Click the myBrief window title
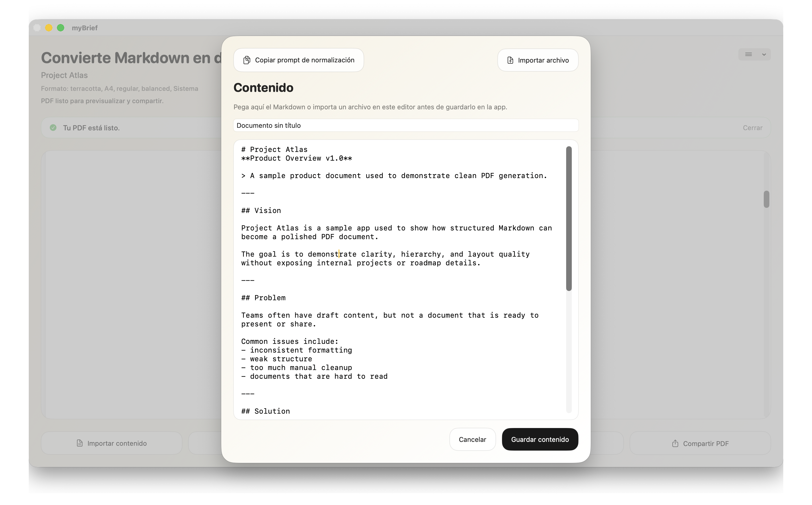 pyautogui.click(x=84, y=28)
